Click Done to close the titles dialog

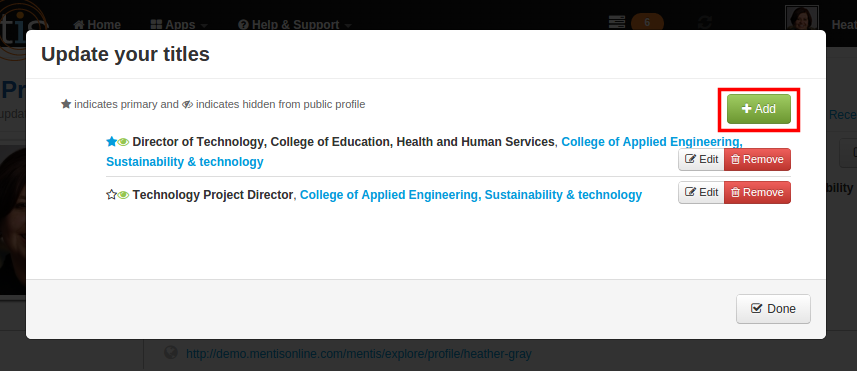773,309
